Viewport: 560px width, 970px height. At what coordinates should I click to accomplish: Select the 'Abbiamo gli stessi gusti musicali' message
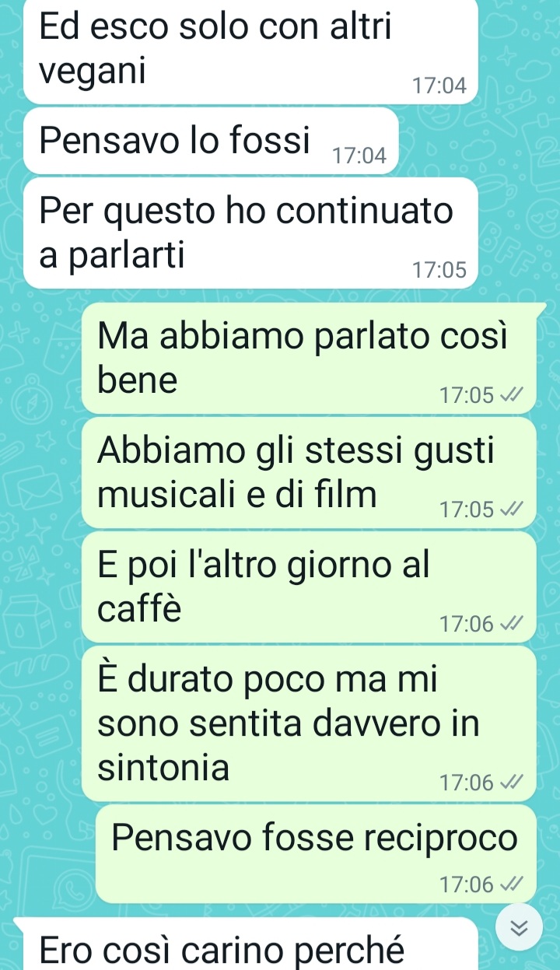[x=309, y=473]
